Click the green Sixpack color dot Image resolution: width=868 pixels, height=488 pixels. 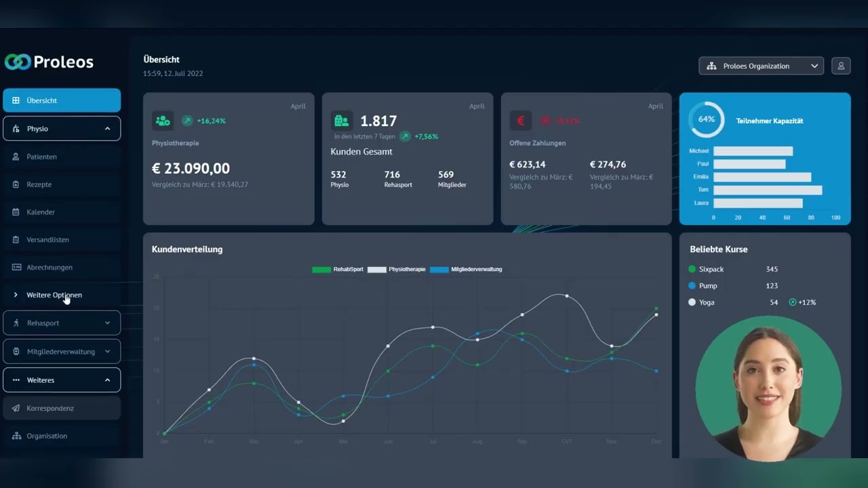pos(692,269)
